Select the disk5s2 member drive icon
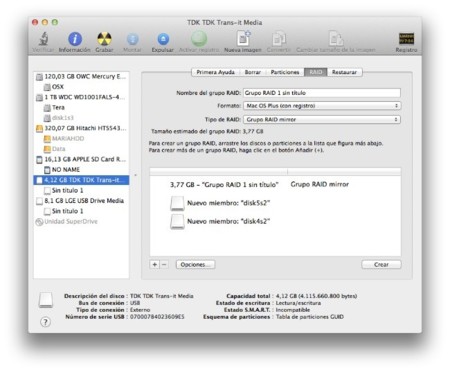Screen dimensions: 450x372 (177, 203)
